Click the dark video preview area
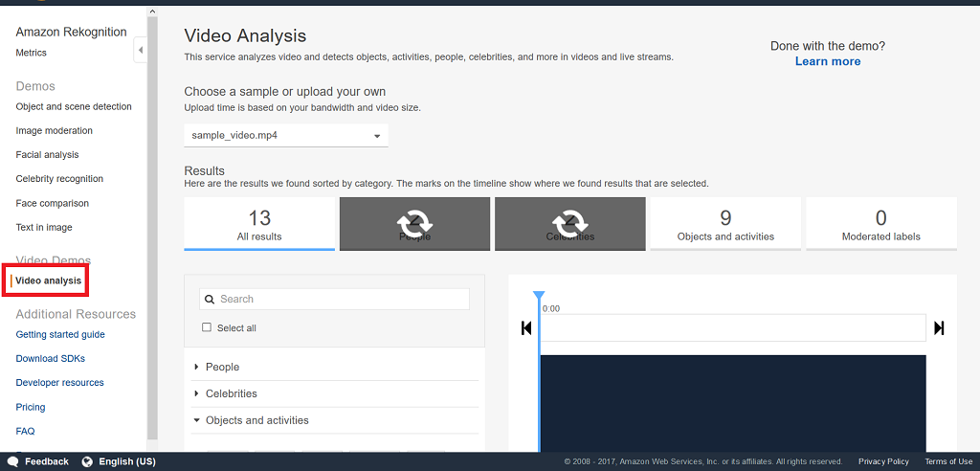Viewport: 980px width, 471px height. tap(732, 403)
